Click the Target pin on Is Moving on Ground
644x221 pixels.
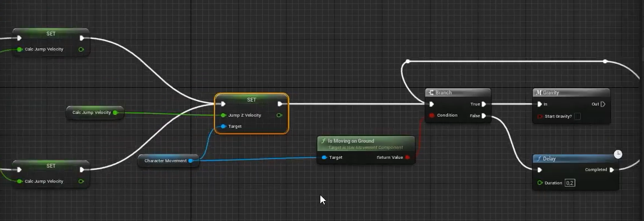(x=324, y=157)
